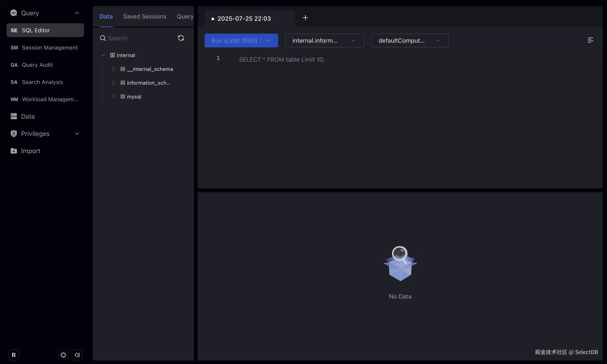Collapse the Query menu group
Viewport: 607px width, 364px height.
[77, 13]
